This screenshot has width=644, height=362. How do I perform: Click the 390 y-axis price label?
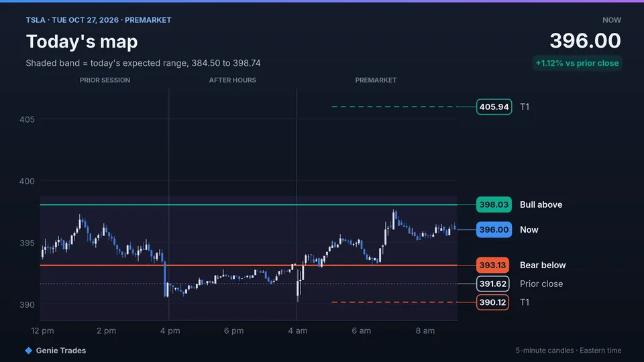[x=27, y=304]
